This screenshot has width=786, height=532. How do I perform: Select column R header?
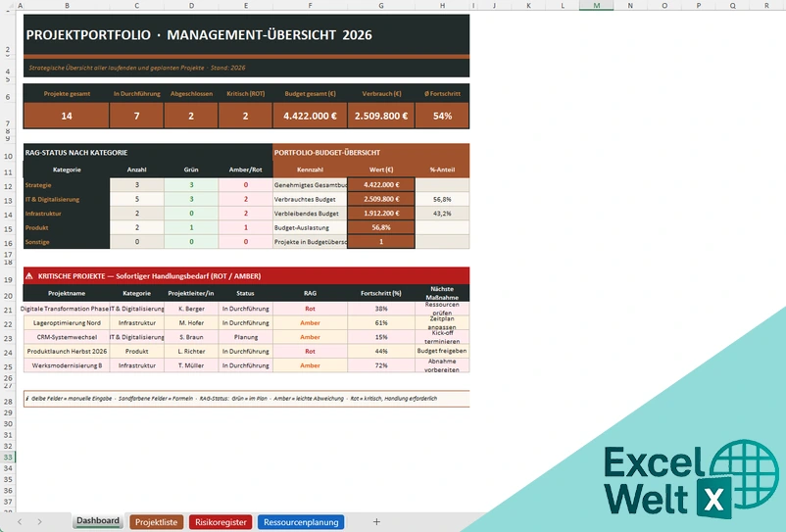coord(766,5)
